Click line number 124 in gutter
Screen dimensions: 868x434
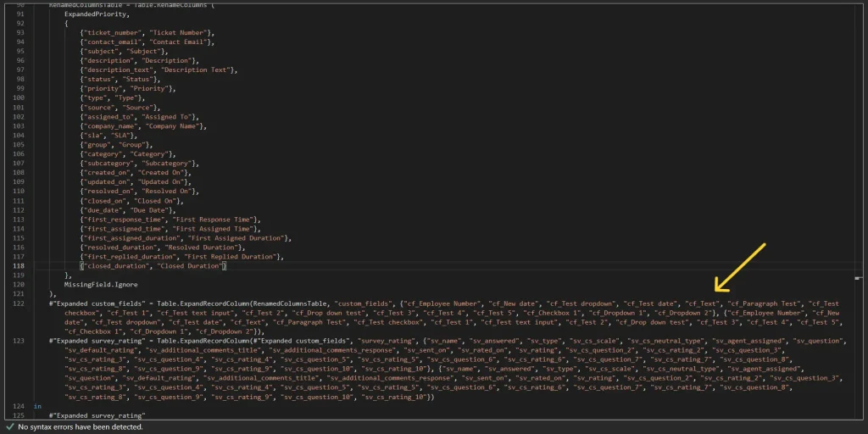[x=18, y=406]
